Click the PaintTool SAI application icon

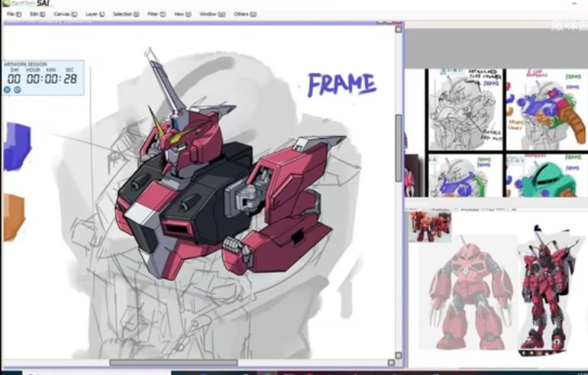point(5,3)
